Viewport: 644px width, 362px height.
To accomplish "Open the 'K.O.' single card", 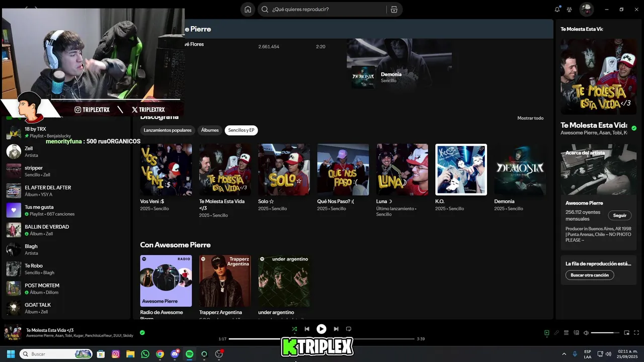I will [x=461, y=177].
